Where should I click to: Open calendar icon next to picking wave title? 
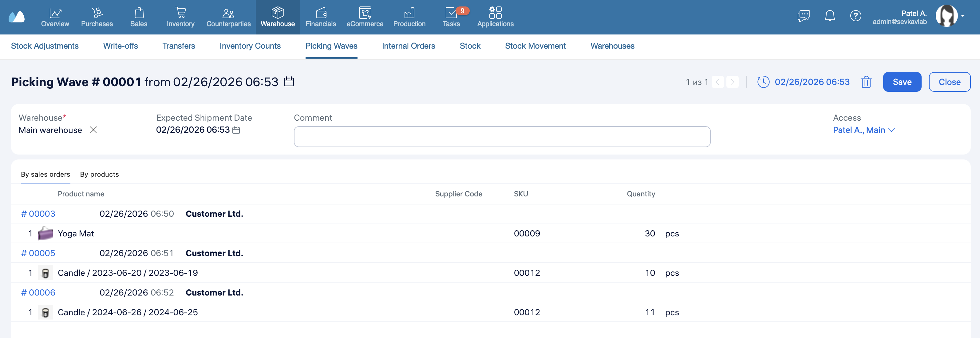pos(289,82)
